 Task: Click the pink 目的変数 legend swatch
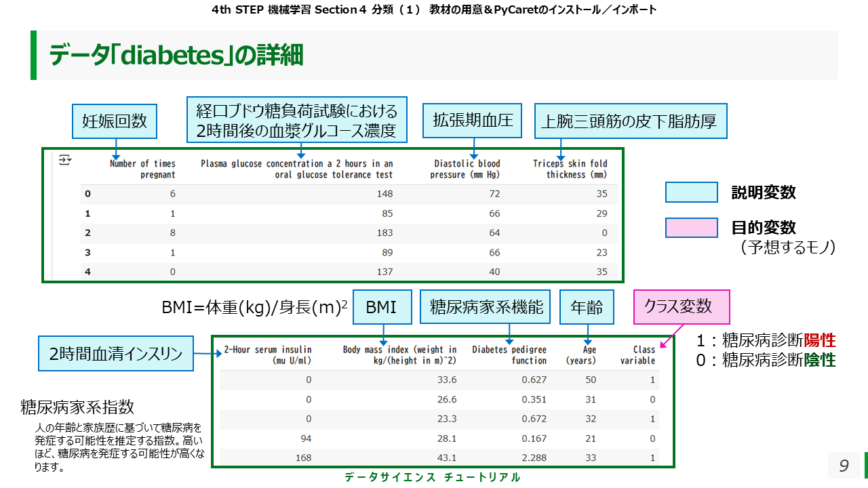pos(691,228)
